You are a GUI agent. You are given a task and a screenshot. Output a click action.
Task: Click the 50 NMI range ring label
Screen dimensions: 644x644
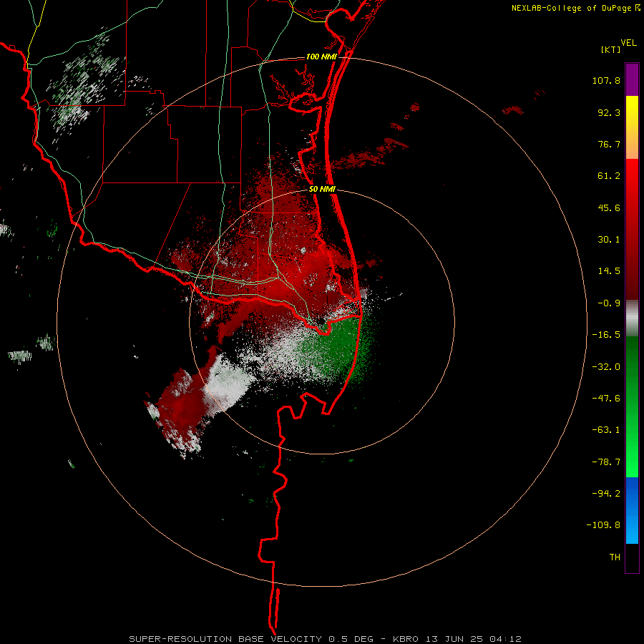coord(322,190)
